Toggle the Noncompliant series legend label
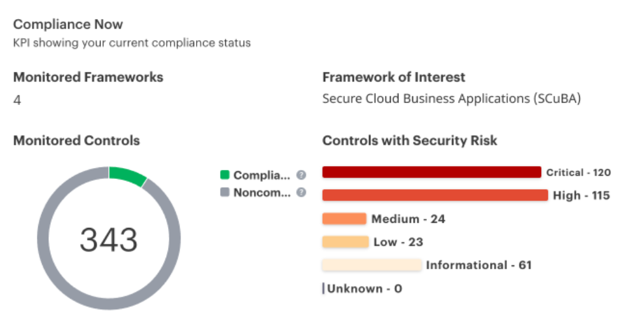The height and width of the screenshot is (331, 644). click(x=262, y=193)
